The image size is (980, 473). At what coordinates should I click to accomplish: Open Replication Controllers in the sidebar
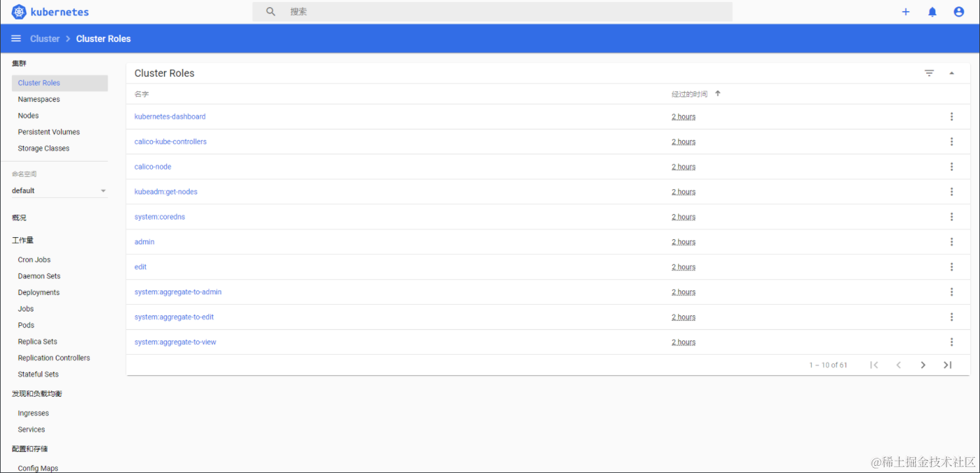[54, 358]
